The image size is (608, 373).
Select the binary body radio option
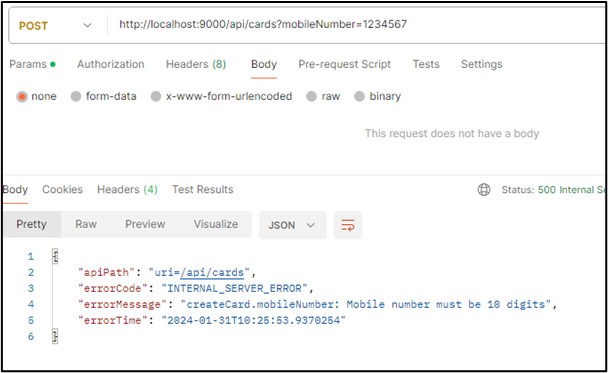359,96
